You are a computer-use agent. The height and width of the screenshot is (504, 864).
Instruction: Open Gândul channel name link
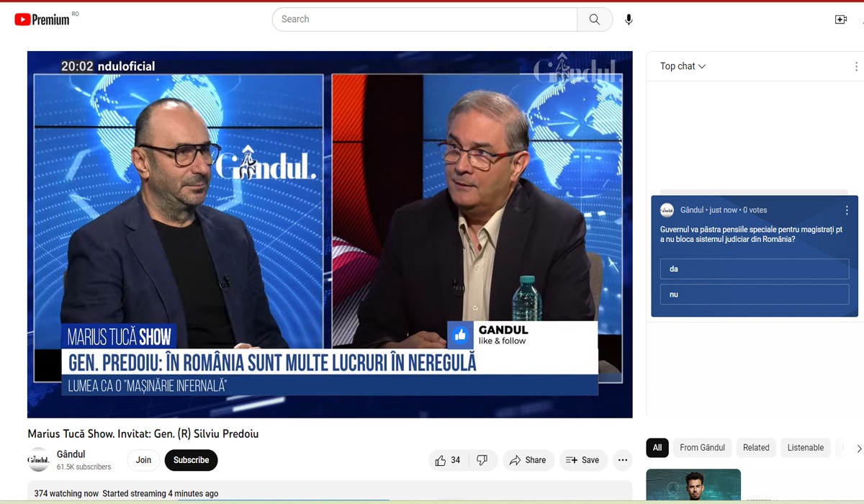pos(71,454)
